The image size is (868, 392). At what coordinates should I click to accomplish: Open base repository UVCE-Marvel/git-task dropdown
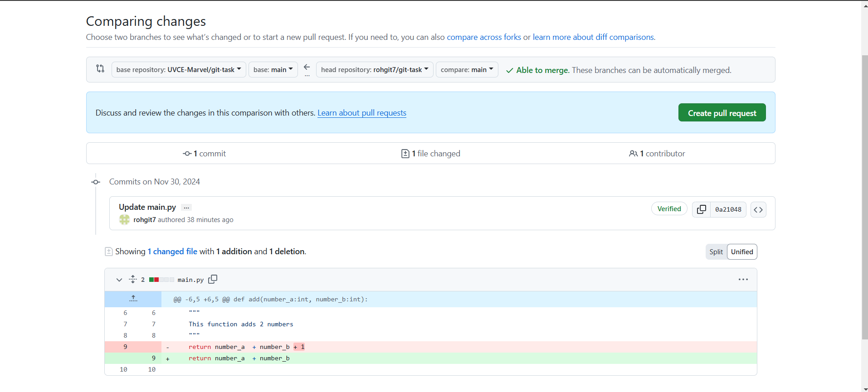(x=179, y=69)
